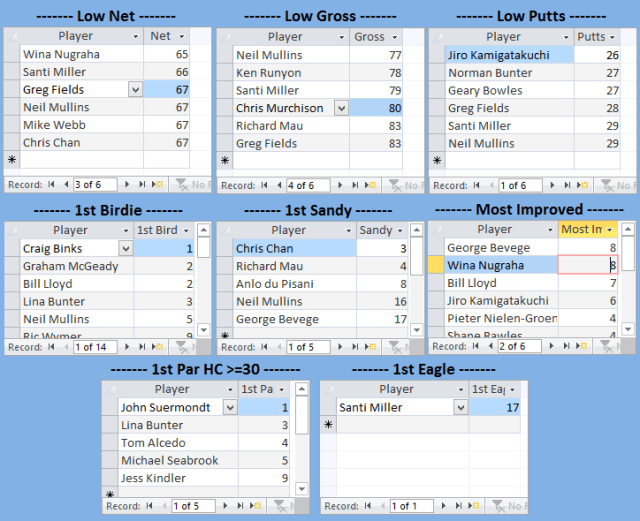Click the Most Improved sorted column header
640x521 pixels.
[587, 230]
